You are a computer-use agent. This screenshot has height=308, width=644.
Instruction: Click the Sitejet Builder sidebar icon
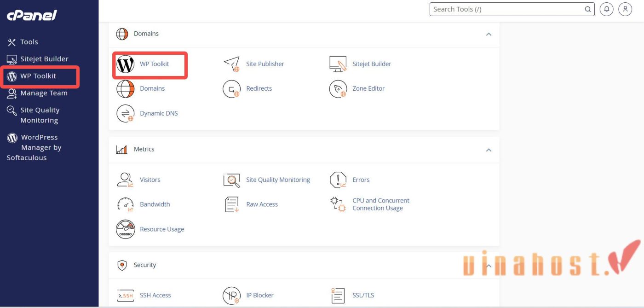(12, 59)
